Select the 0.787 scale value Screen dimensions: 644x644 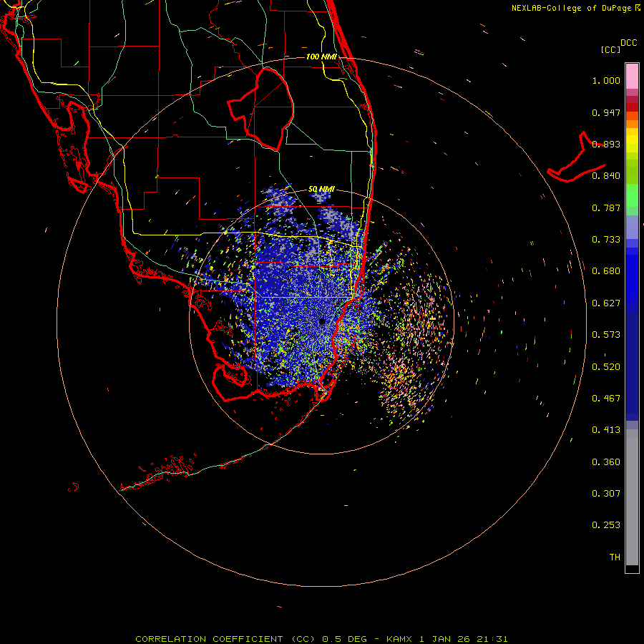[606, 208]
